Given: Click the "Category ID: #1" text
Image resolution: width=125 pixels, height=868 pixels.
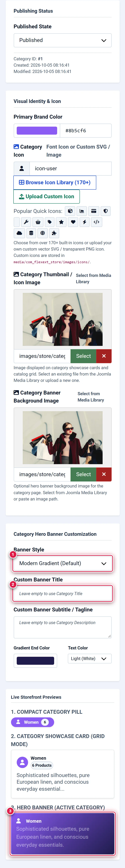Looking at the screenshot, I should pos(28,59).
